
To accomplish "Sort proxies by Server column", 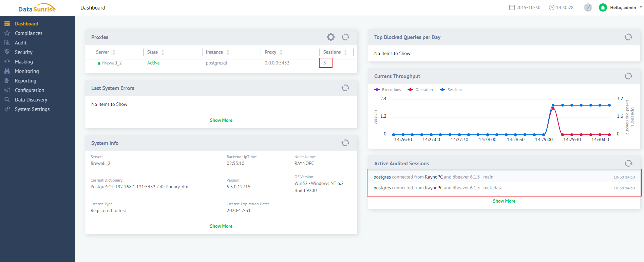I will (x=102, y=52).
